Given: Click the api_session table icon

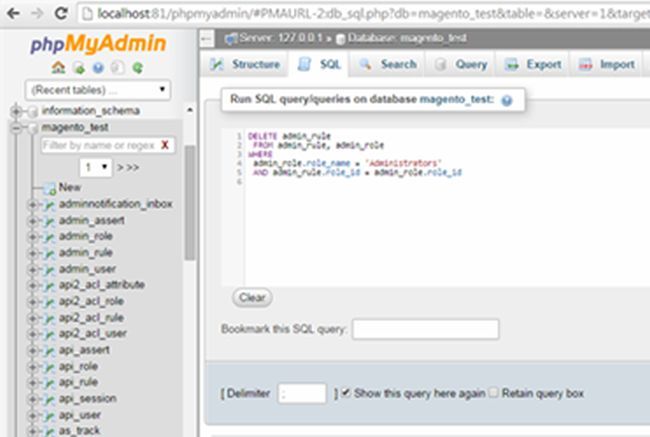Looking at the screenshot, I should [x=49, y=399].
